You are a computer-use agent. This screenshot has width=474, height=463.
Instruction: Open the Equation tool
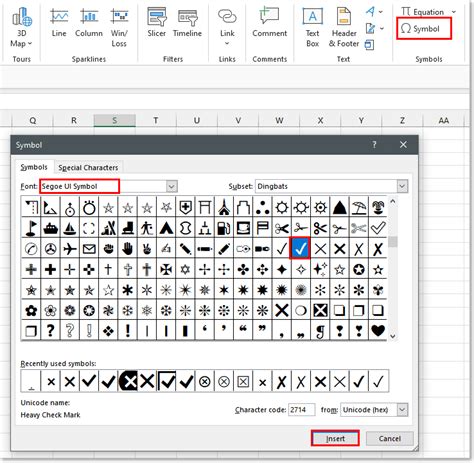point(423,12)
